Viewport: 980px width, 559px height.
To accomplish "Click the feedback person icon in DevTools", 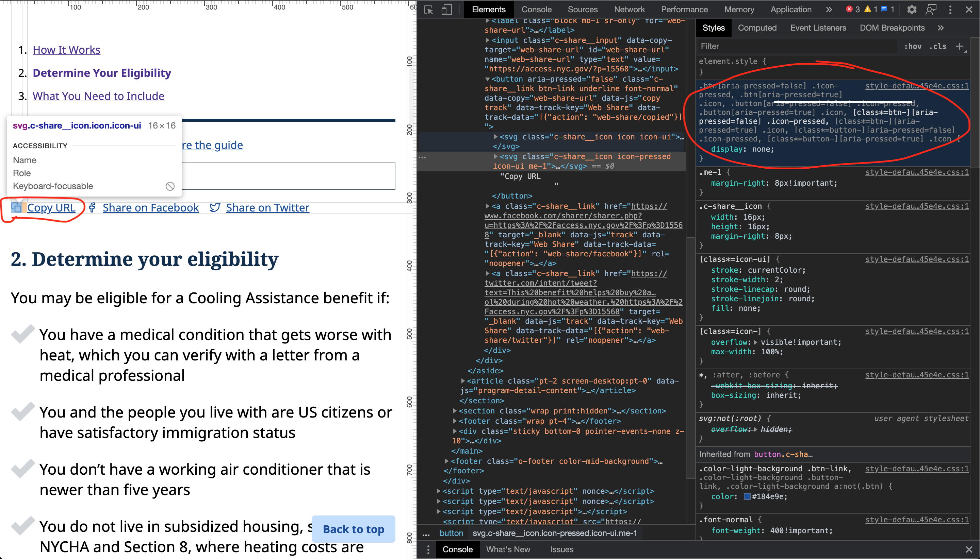I will tap(931, 10).
